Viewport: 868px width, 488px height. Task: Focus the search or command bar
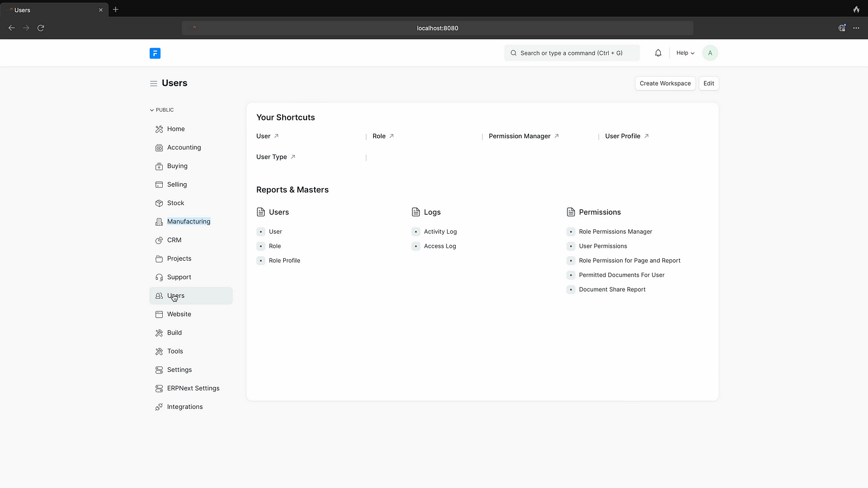click(571, 53)
